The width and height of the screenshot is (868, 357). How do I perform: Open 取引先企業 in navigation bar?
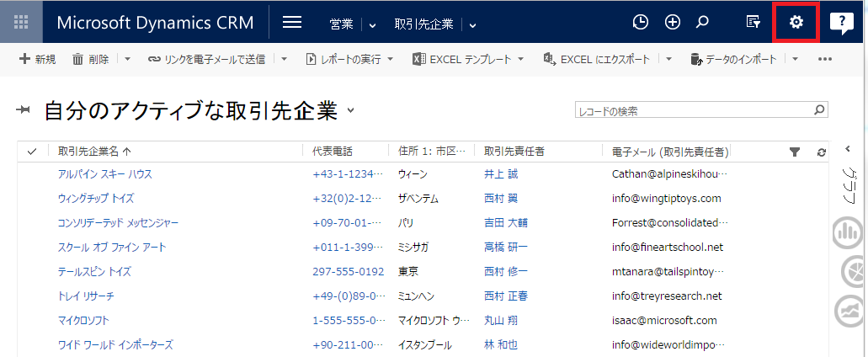tap(424, 24)
